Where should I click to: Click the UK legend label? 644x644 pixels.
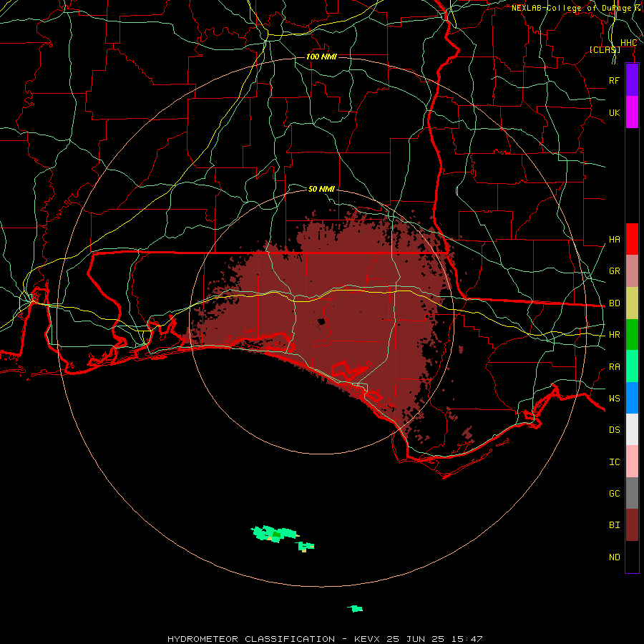click(x=615, y=112)
